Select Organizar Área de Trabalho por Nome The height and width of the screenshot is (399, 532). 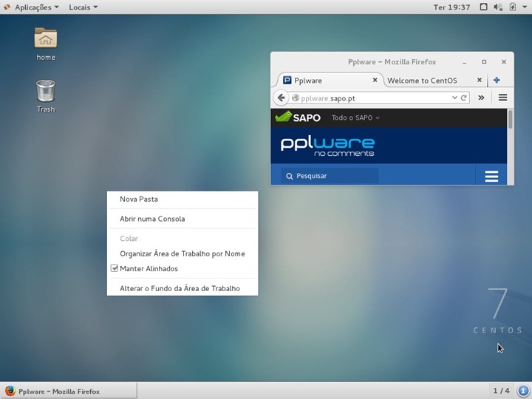(183, 253)
